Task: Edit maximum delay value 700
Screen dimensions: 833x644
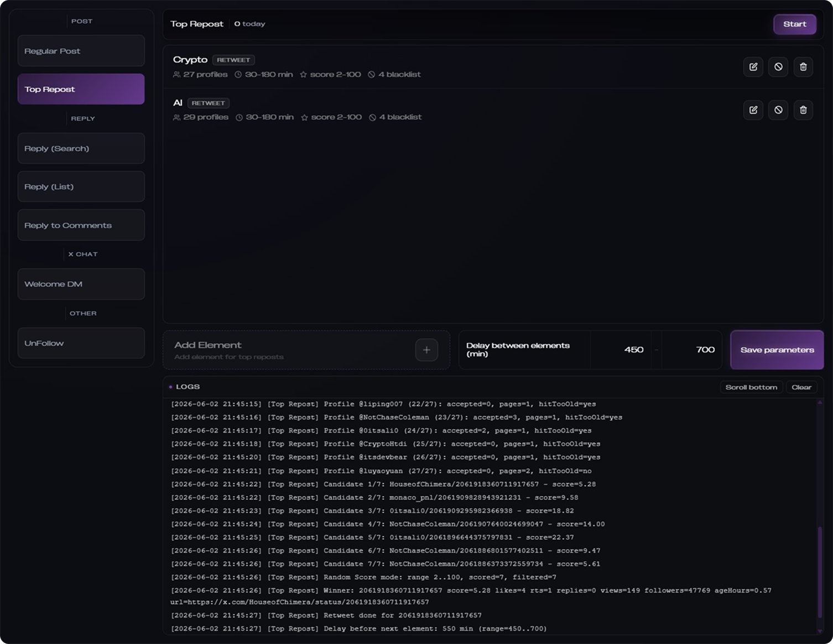Action: point(691,350)
